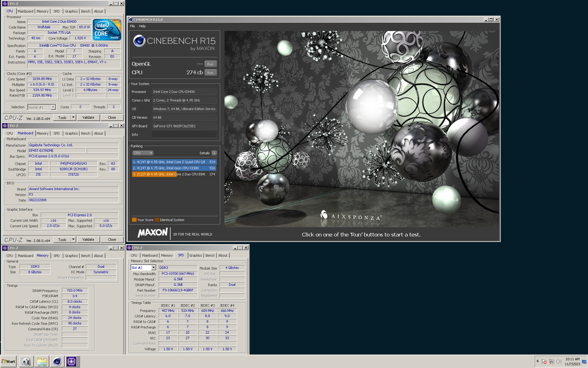588x368 pixels.
Task: Click the '720.0 MHz' DRAM Frequency value
Action: pos(75,290)
